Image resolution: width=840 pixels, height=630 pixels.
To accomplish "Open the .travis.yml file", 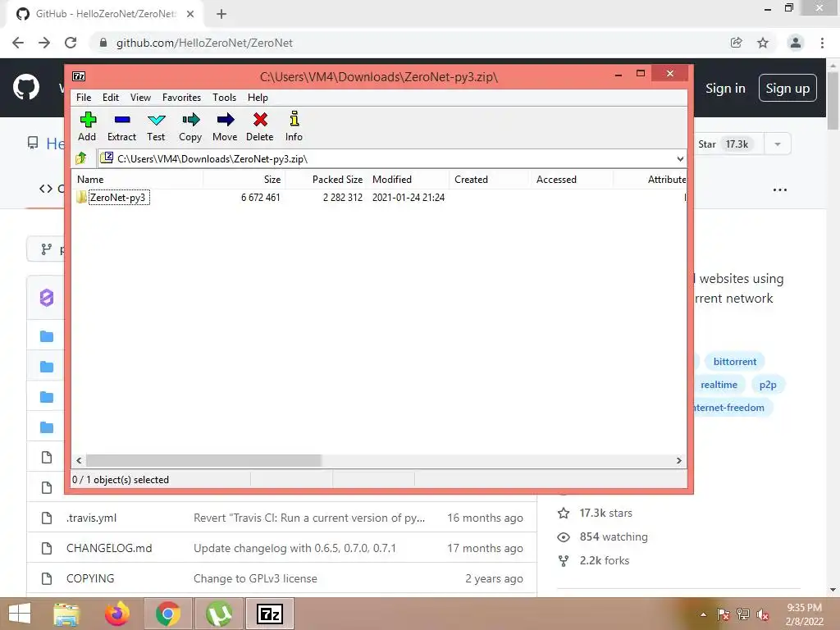I will click(92, 518).
